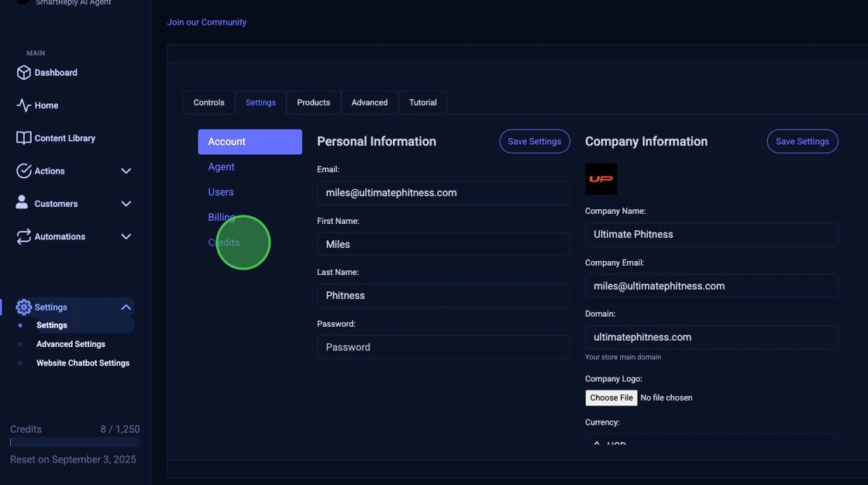Viewport: 868px width, 485px height.
Task: Click Choose File for Company Logo
Action: click(x=611, y=397)
